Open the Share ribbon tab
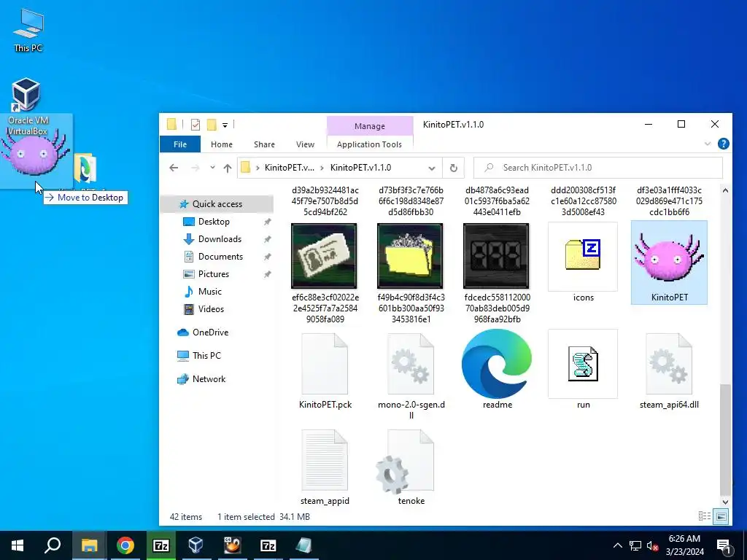 tap(264, 144)
